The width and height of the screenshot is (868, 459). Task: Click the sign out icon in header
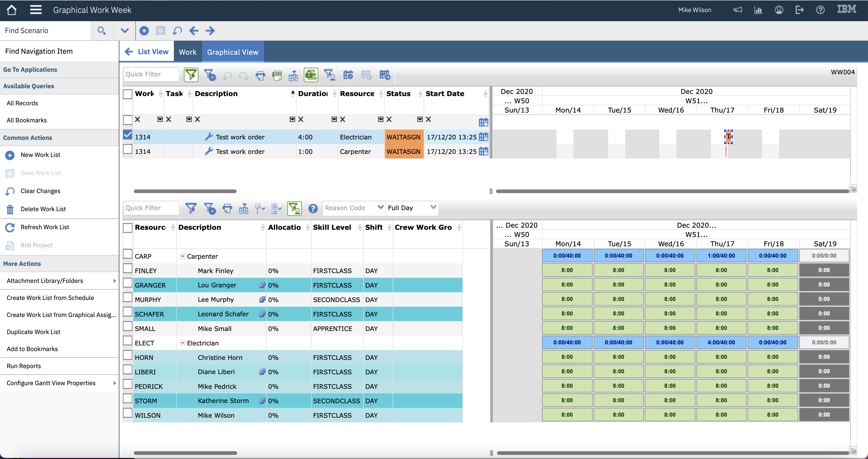point(799,10)
